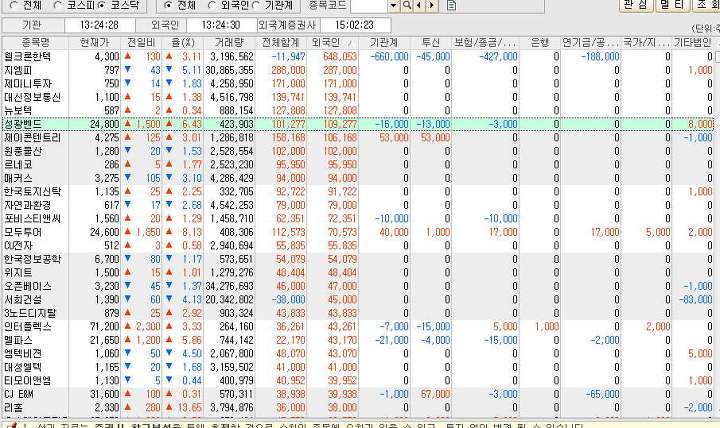The height and width of the screenshot is (428, 720).
Task: Select the 오픈베이스 stock name
Action: (28, 286)
